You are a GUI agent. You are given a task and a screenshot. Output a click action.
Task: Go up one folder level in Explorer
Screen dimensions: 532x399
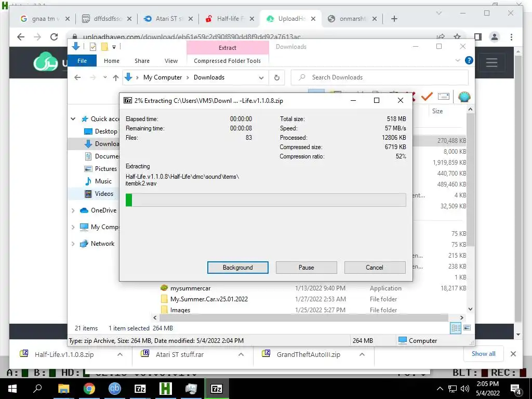pyautogui.click(x=116, y=78)
